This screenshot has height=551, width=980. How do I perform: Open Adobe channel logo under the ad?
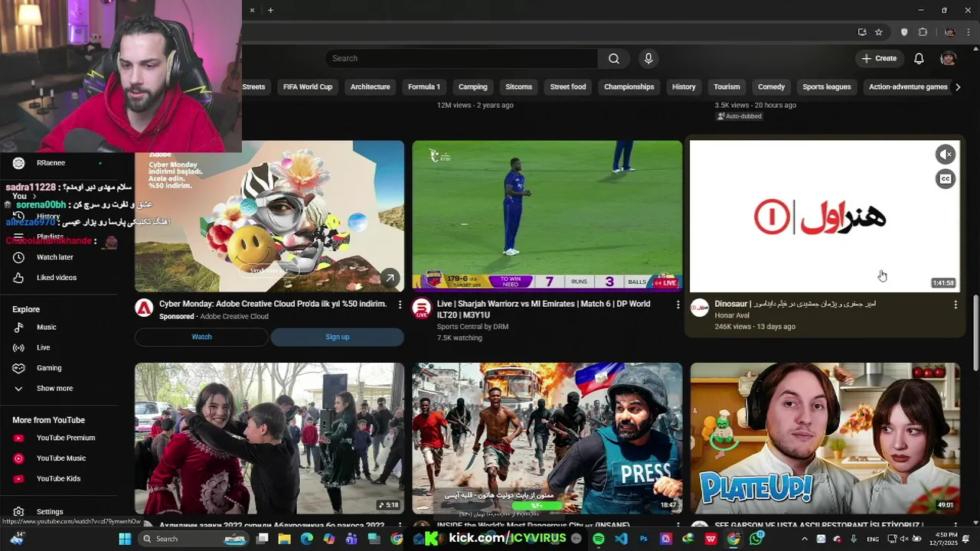click(x=144, y=308)
